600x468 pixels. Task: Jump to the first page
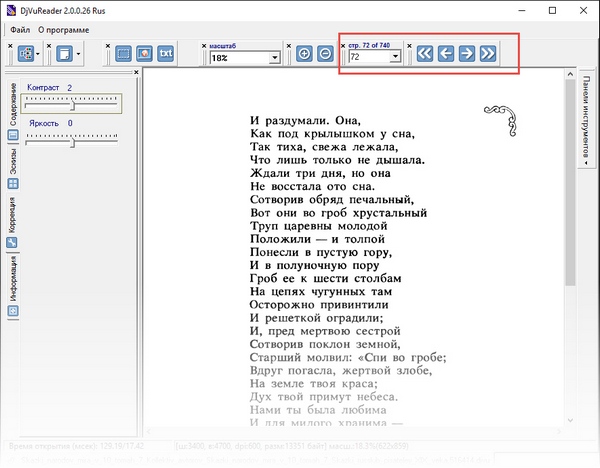[425, 54]
